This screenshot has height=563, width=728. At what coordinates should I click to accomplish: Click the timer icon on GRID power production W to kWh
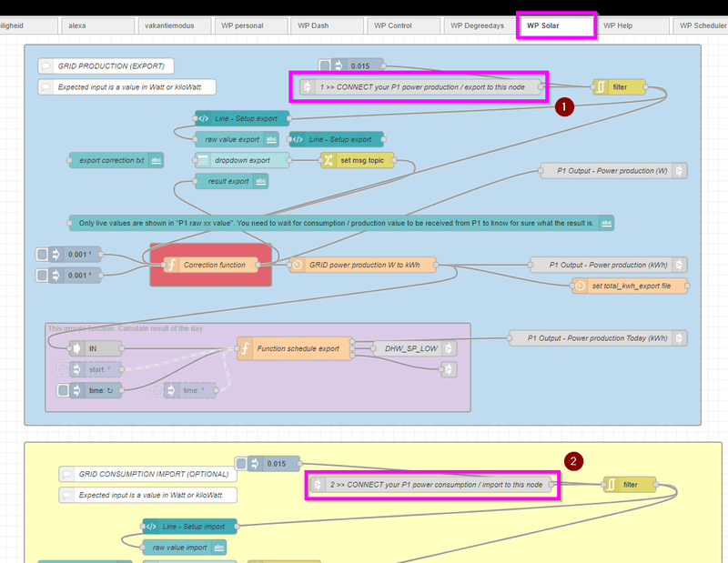click(298, 265)
